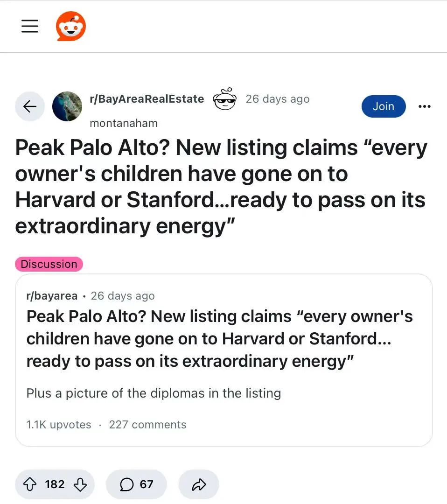Upvote this post
The height and width of the screenshot is (504, 447).
pos(30,484)
